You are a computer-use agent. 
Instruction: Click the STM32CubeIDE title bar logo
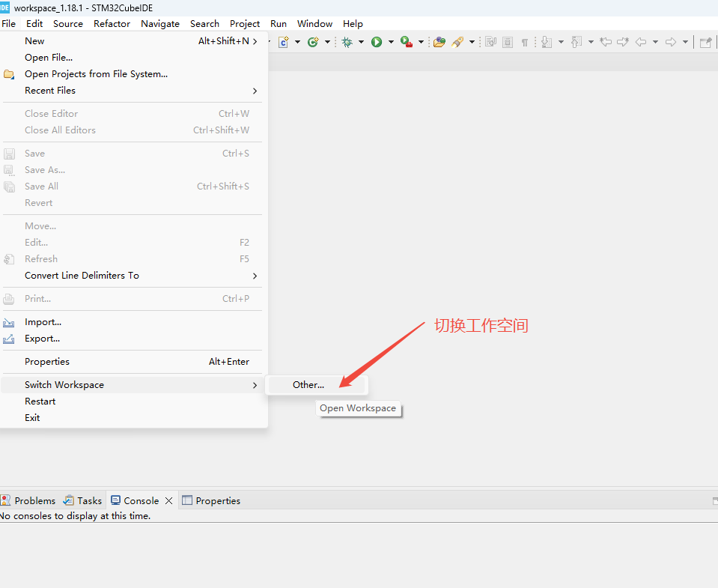4,7
